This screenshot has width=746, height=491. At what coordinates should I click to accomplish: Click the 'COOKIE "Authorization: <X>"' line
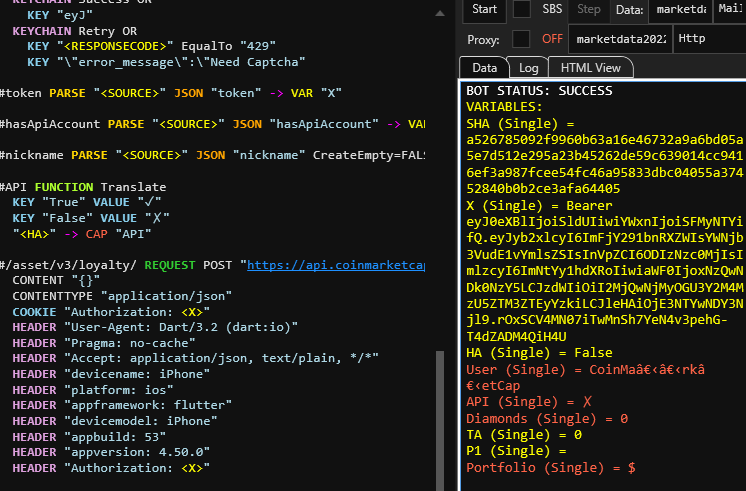pos(111,312)
